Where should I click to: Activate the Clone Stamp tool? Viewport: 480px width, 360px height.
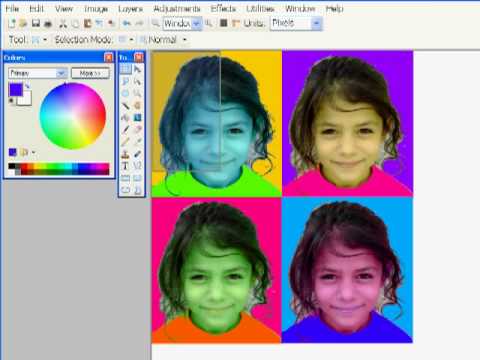point(125,154)
